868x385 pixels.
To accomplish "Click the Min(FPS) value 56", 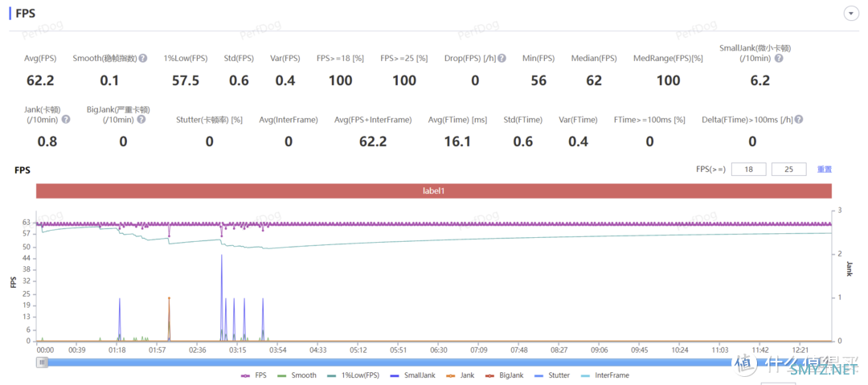I will tap(538, 81).
